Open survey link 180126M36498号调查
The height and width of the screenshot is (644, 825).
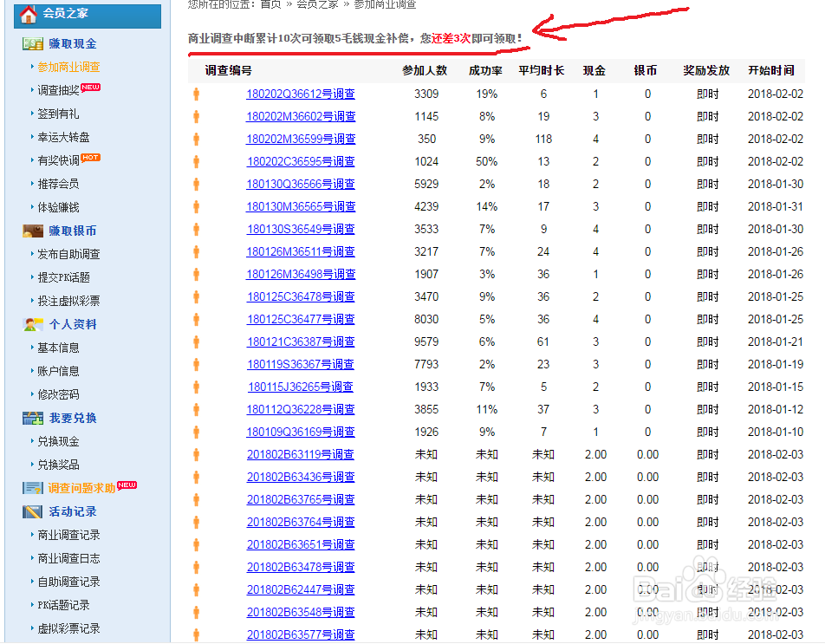[x=301, y=274]
